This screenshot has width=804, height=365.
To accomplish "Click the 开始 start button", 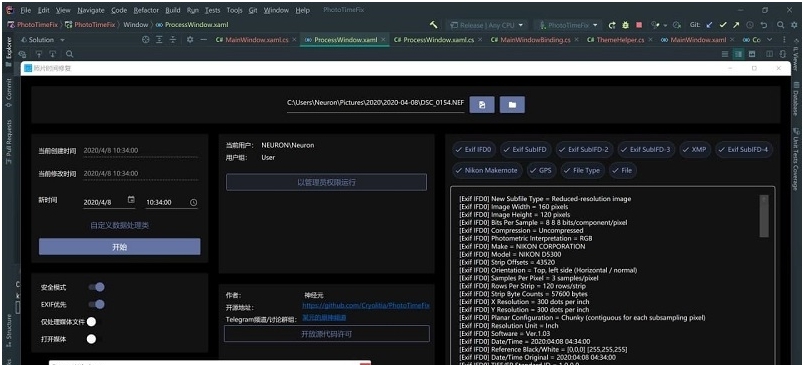I will click(119, 247).
